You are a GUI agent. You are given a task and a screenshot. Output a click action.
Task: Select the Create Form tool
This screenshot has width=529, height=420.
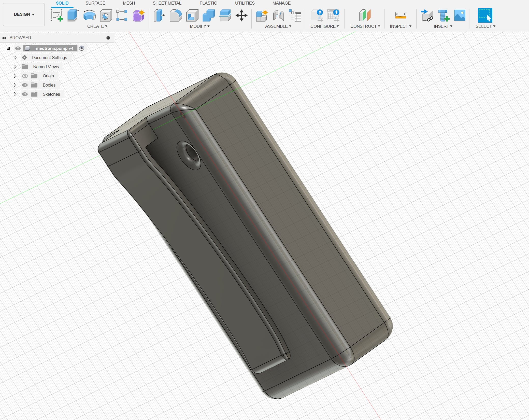pyautogui.click(x=139, y=15)
